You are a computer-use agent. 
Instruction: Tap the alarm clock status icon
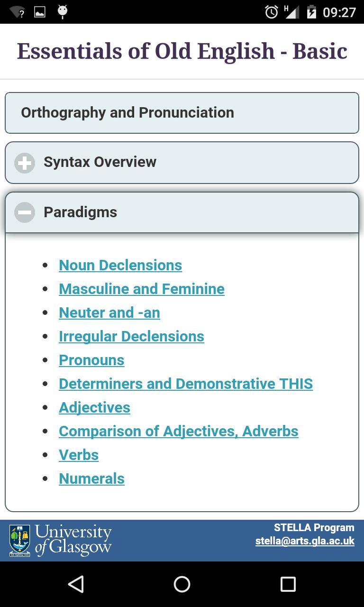pos(272,12)
